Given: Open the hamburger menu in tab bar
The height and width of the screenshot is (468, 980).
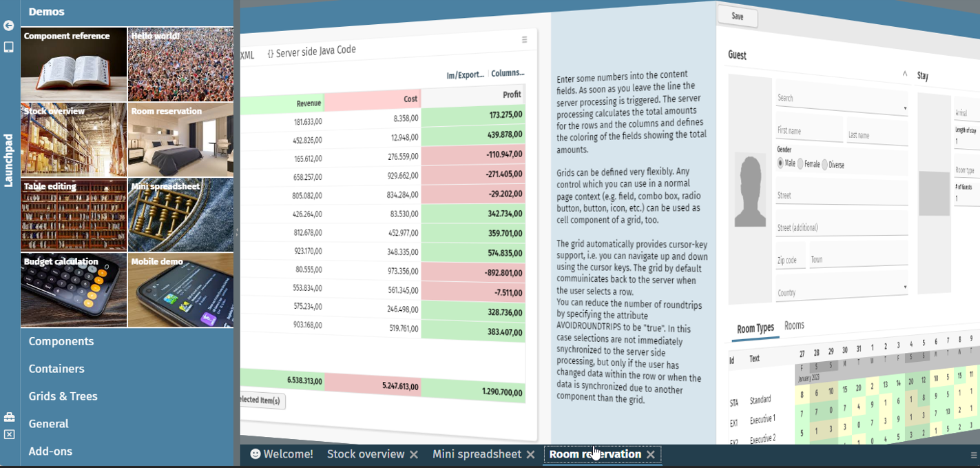Looking at the screenshot, I should pos(973,455).
